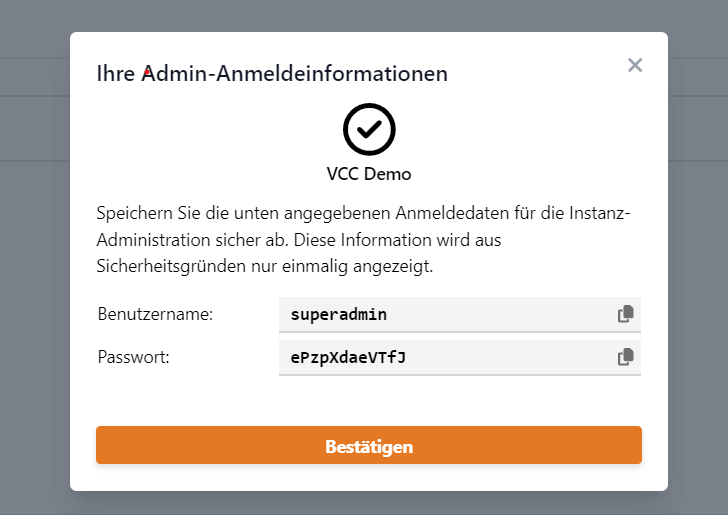Viewport: 728px width, 515px height.
Task: Click the VCC Demo instance name
Action: coord(369,174)
